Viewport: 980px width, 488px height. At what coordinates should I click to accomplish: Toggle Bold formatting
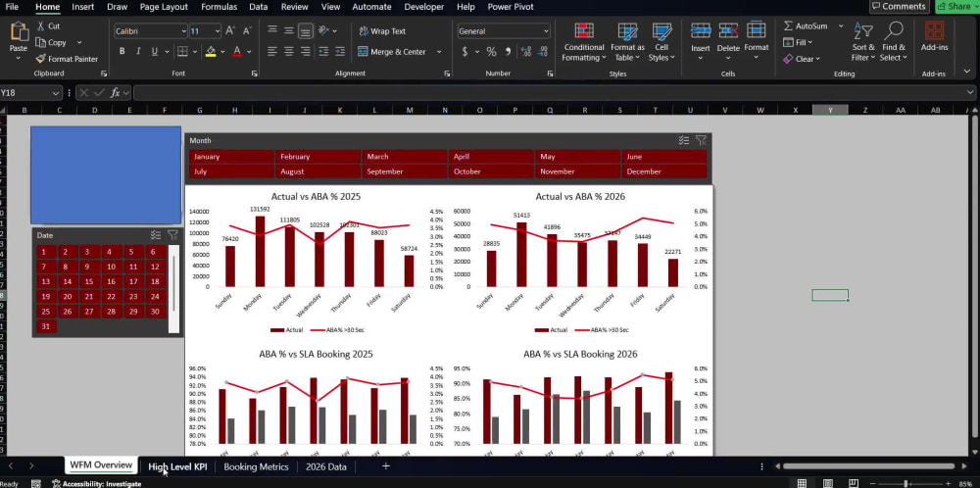click(122, 51)
